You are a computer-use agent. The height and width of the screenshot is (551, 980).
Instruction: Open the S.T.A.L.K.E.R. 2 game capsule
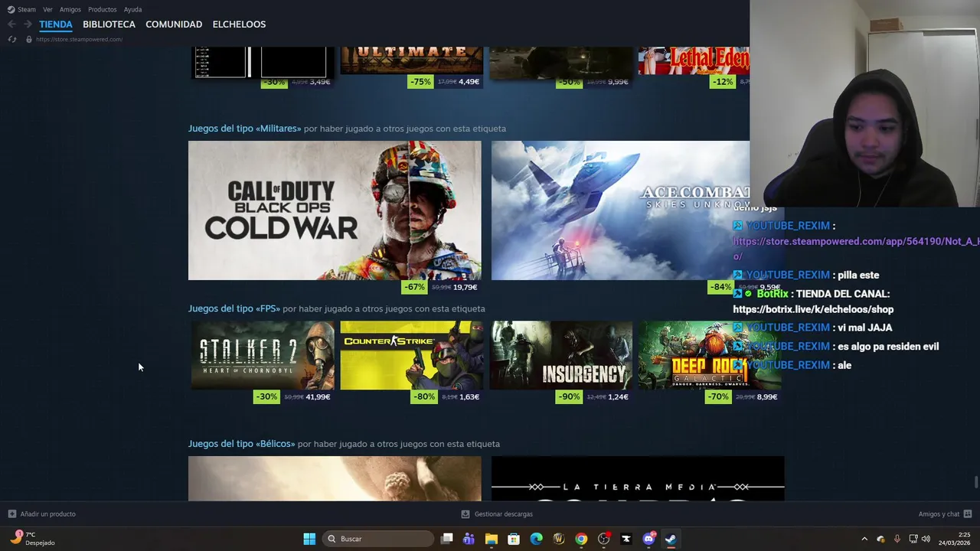[x=263, y=355]
